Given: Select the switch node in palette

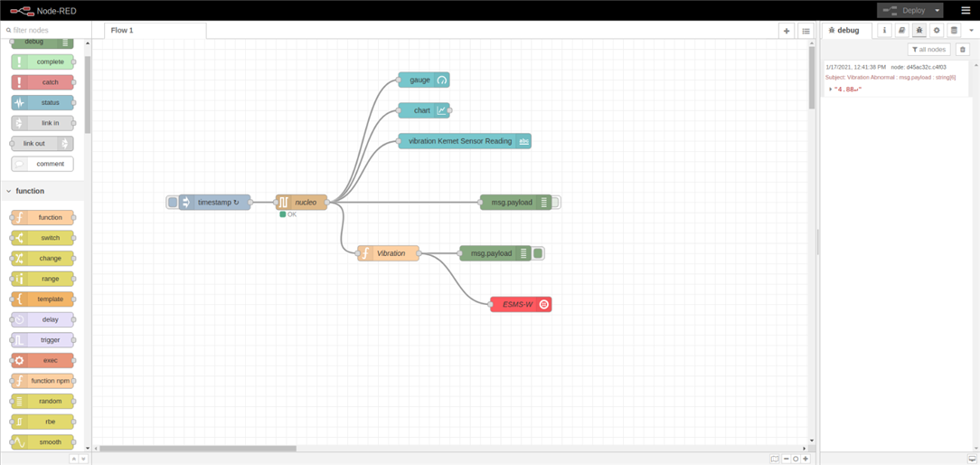Looking at the screenshot, I should click(x=42, y=238).
